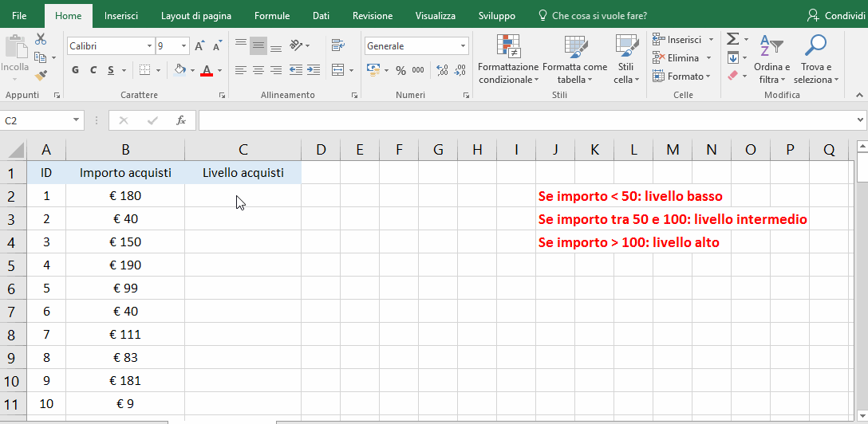Expand the formula bar
The width and height of the screenshot is (868, 424).
861,120
